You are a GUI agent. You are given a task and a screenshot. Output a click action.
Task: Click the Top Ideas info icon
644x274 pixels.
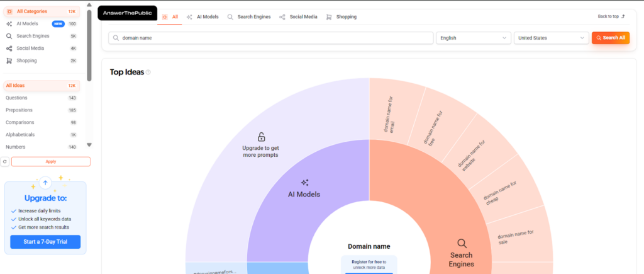148,72
